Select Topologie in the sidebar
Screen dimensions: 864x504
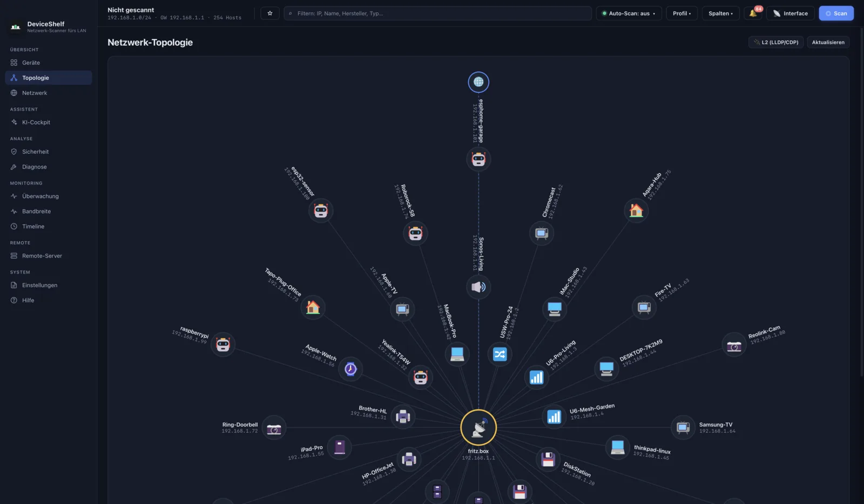pyautogui.click(x=49, y=78)
